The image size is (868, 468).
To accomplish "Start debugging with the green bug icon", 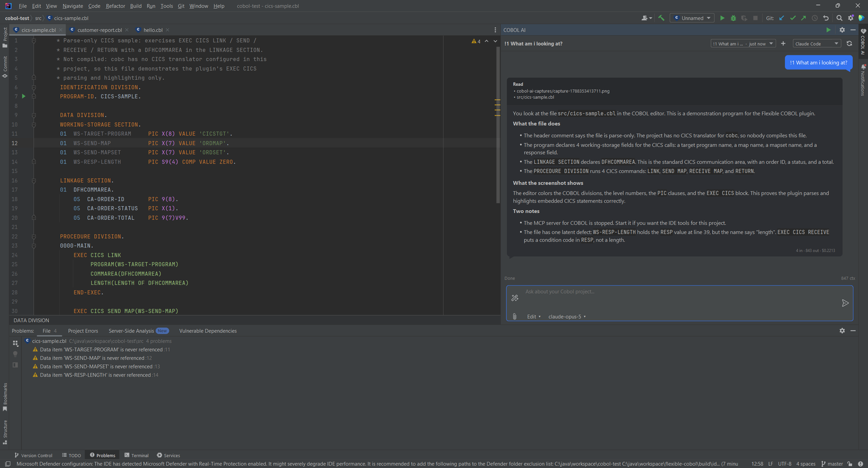I will coord(733,18).
